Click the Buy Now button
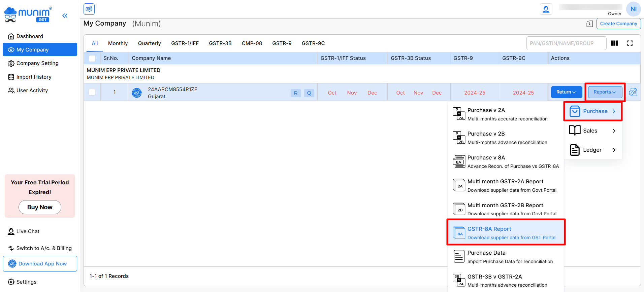 pos(40,207)
